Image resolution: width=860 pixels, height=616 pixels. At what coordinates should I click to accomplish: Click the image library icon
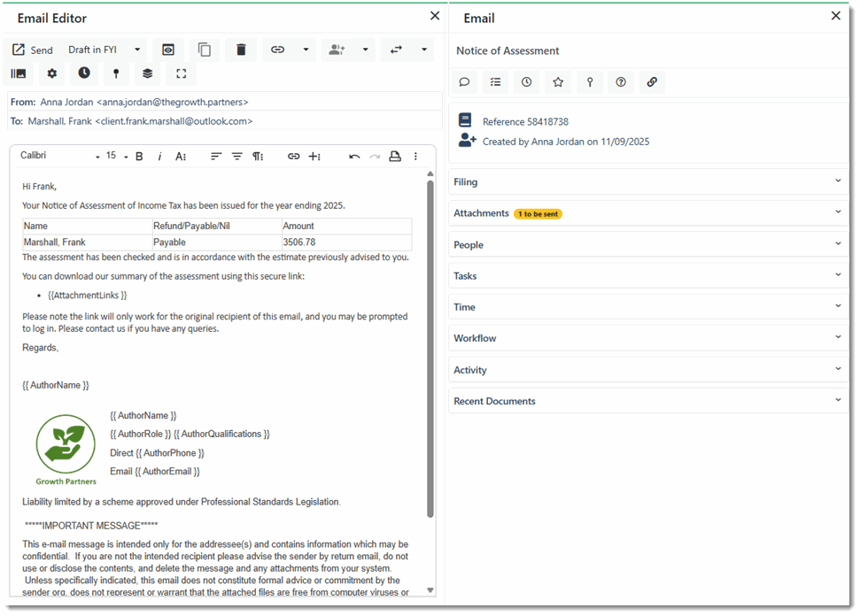click(18, 73)
